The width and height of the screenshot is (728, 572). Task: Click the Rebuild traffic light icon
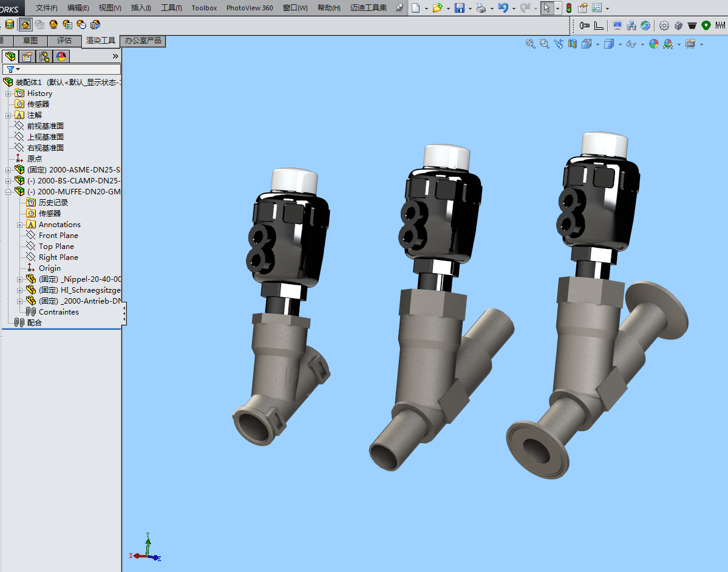(569, 8)
